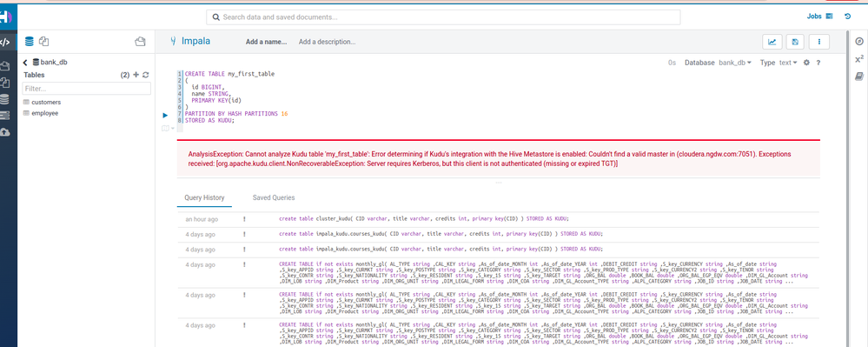Click the Add a description... field
The width and height of the screenshot is (868, 347).
click(x=328, y=42)
